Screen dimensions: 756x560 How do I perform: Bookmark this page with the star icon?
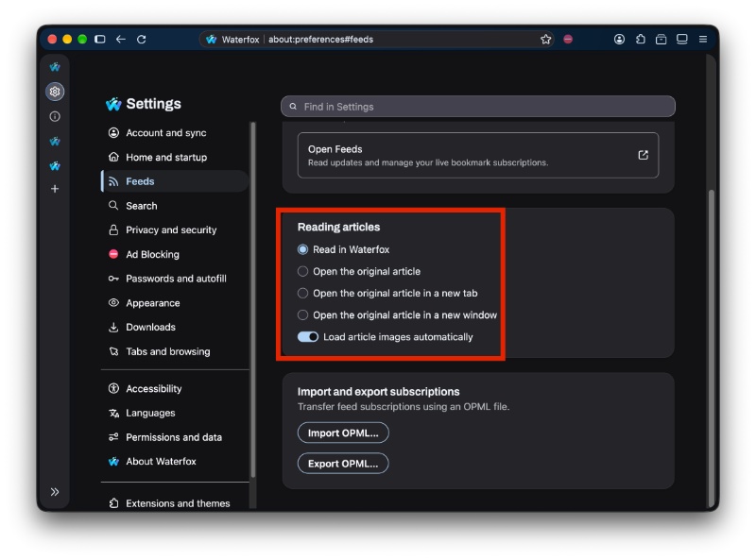[545, 39]
